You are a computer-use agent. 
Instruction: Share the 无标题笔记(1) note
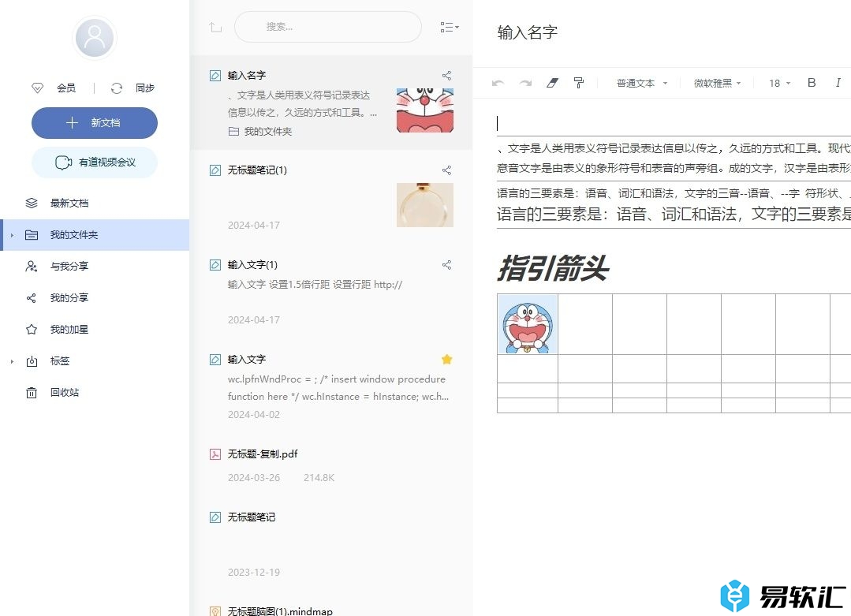point(446,170)
